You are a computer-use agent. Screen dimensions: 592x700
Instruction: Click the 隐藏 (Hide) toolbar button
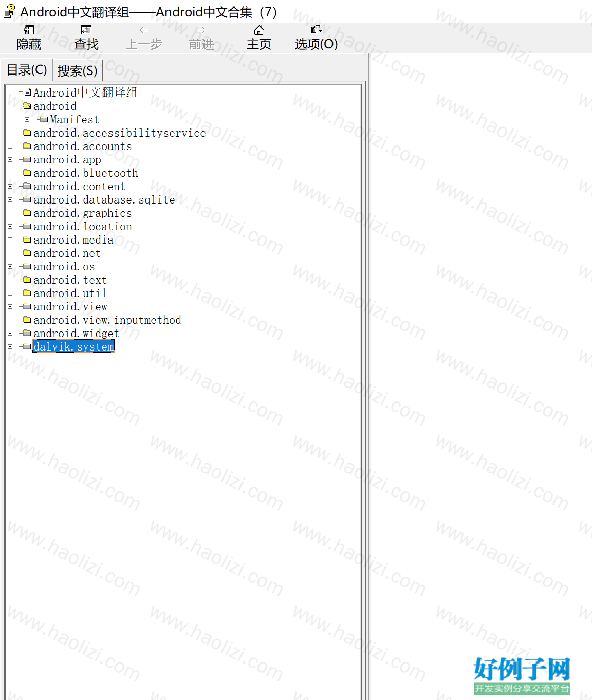point(29,38)
